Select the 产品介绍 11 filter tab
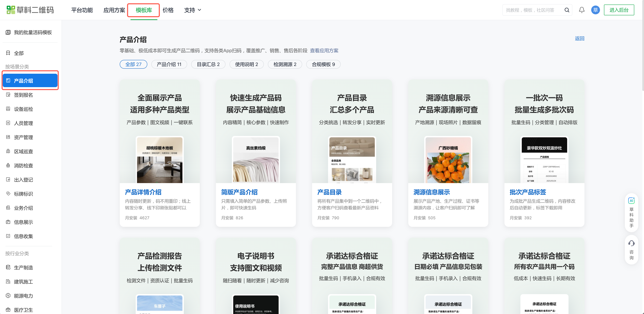The height and width of the screenshot is (314, 644). coord(169,64)
